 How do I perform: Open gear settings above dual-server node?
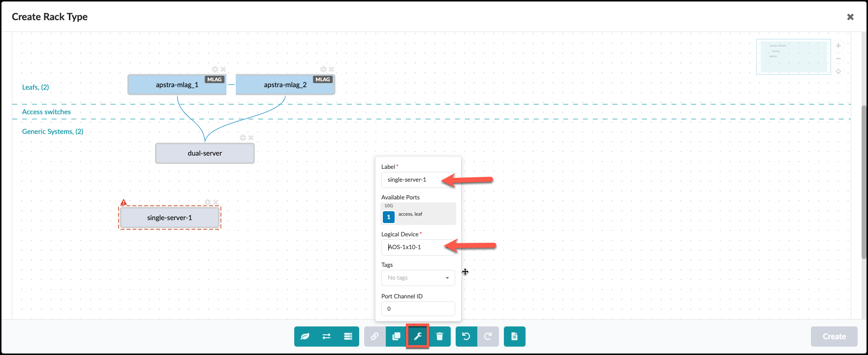coord(243,138)
